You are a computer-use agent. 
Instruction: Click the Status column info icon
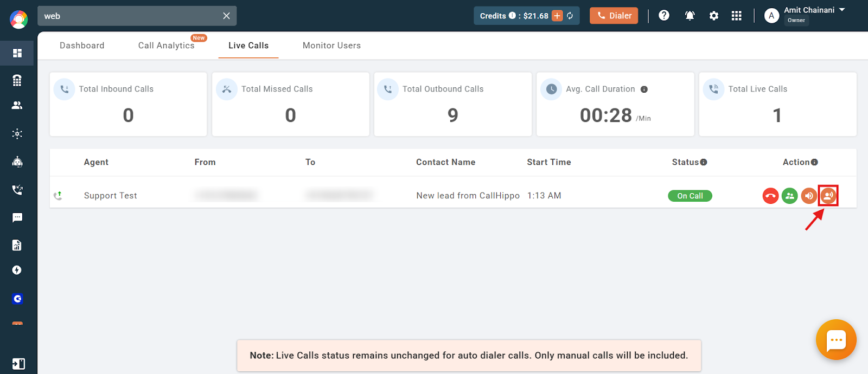point(704,162)
